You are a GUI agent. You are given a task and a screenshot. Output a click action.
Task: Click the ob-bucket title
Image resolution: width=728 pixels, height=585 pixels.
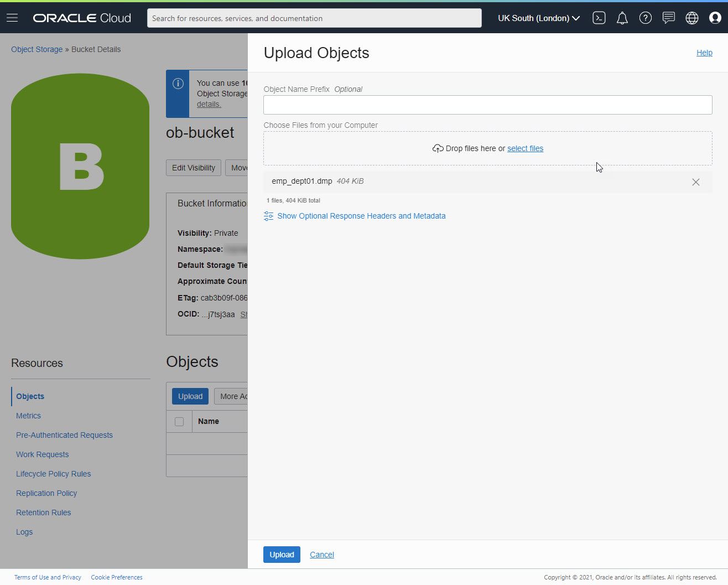pyautogui.click(x=200, y=133)
